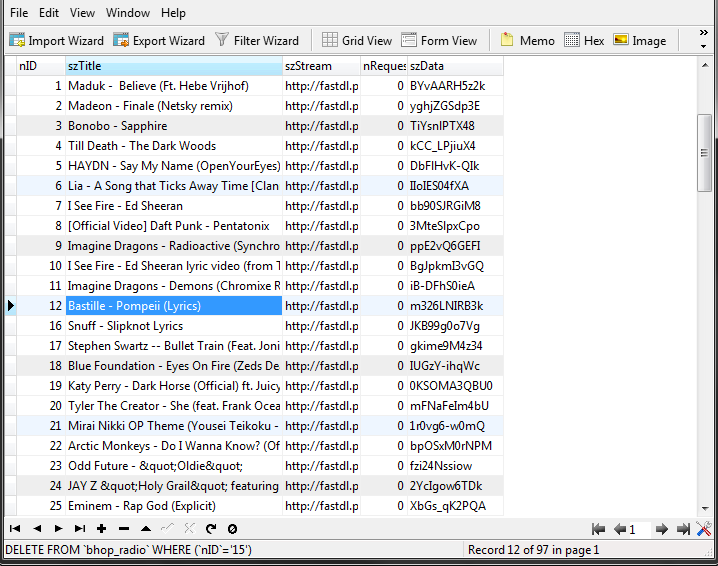
Task: Open the Filter Wizard
Action: tap(257, 41)
